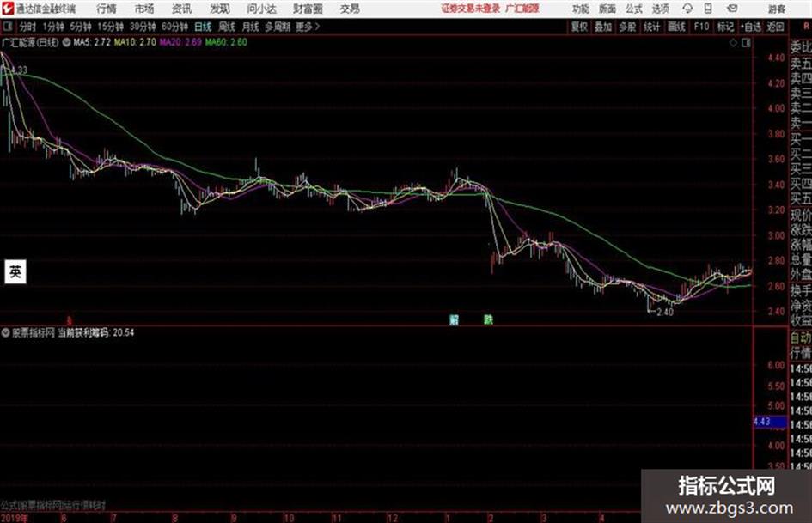Click the 多股 toolbar button
Screen dimensions: 812x523
627,27
